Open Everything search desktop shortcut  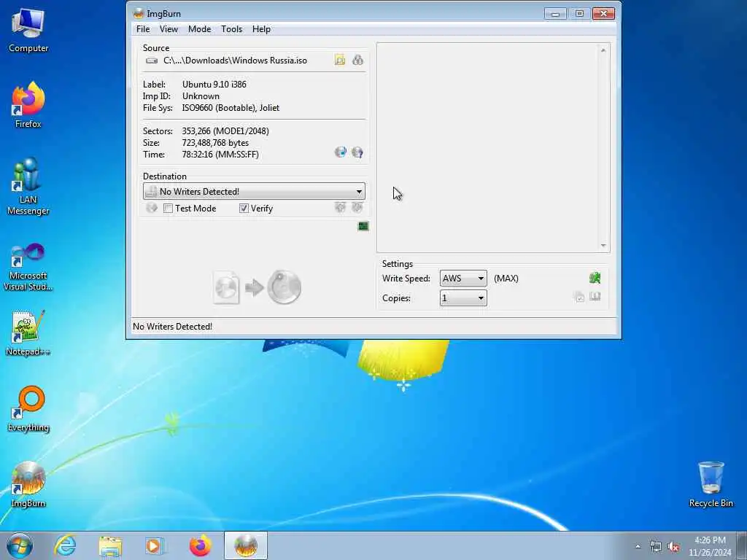pos(28,408)
